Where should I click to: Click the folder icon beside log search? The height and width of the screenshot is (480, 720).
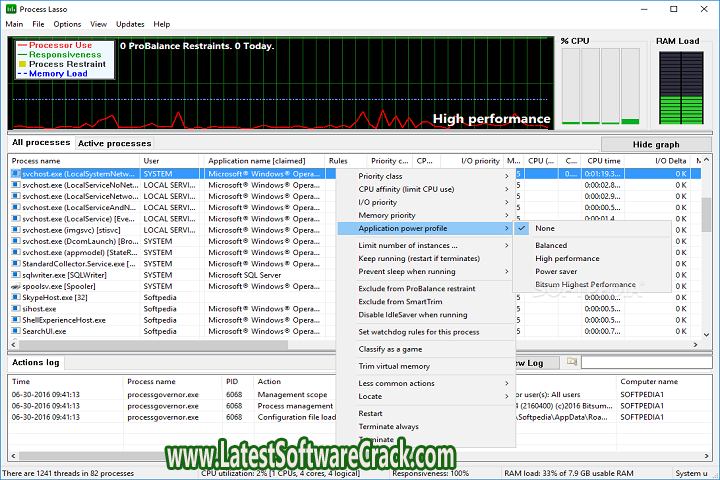(572, 362)
